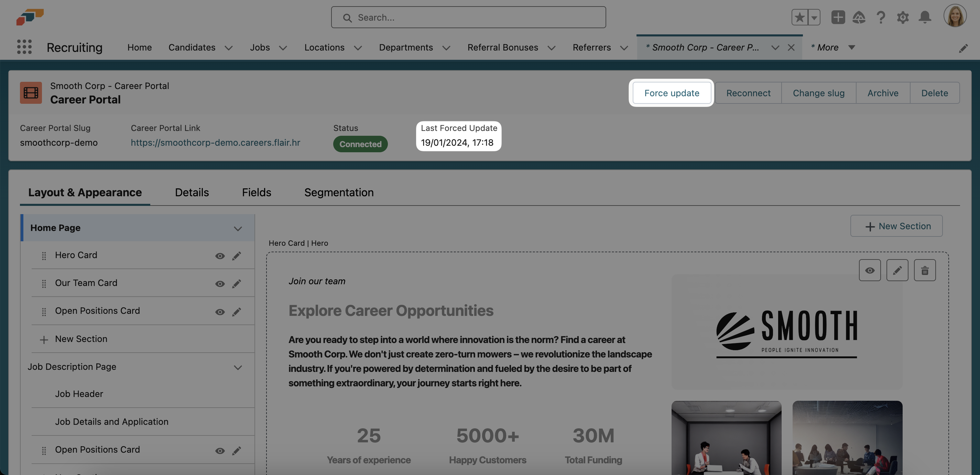The image size is (980, 475).
Task: Open the smoothcorp-demo careers link
Action: tap(215, 143)
